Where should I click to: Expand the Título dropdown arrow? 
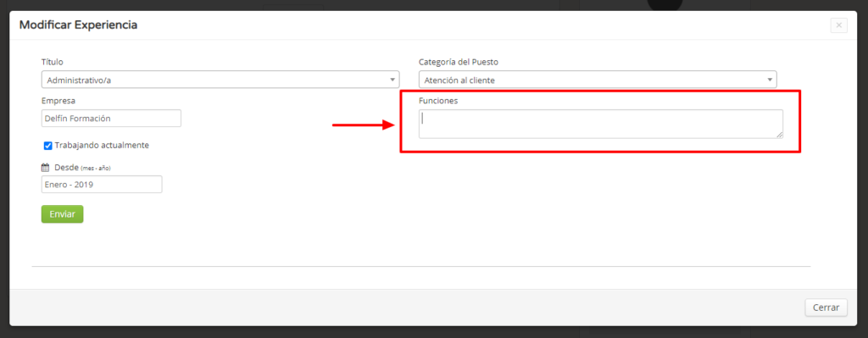(x=392, y=80)
